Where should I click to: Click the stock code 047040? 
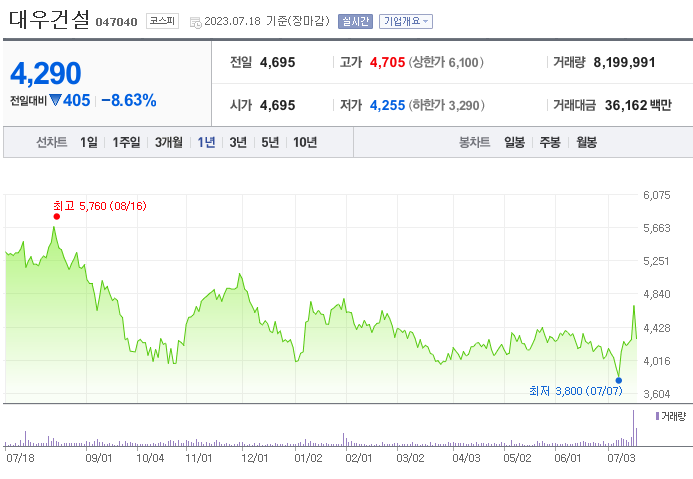coord(117,22)
